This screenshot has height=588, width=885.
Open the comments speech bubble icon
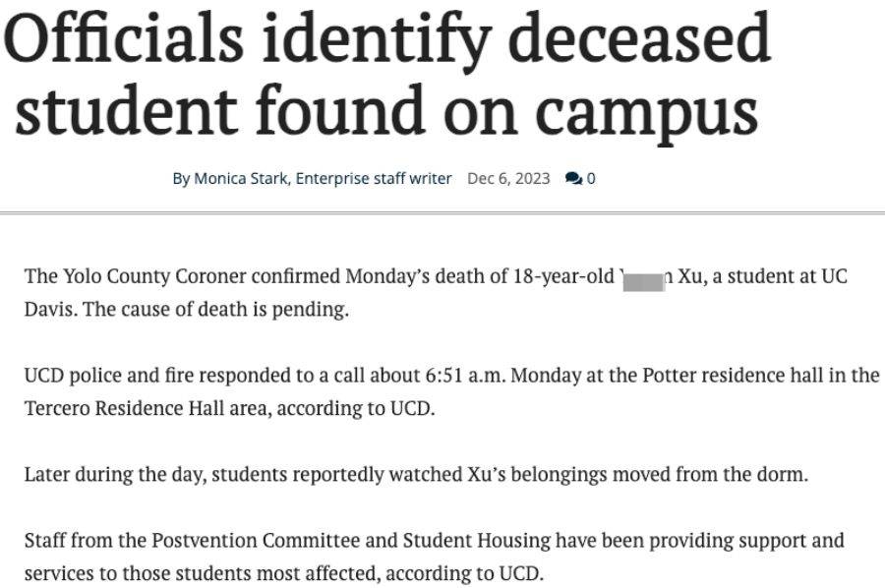(x=573, y=179)
